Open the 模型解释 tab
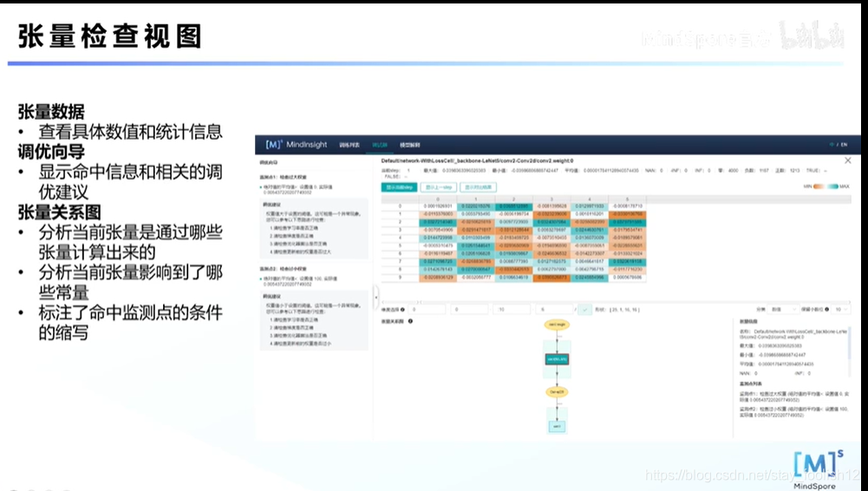The height and width of the screenshot is (491, 868). coord(409,145)
